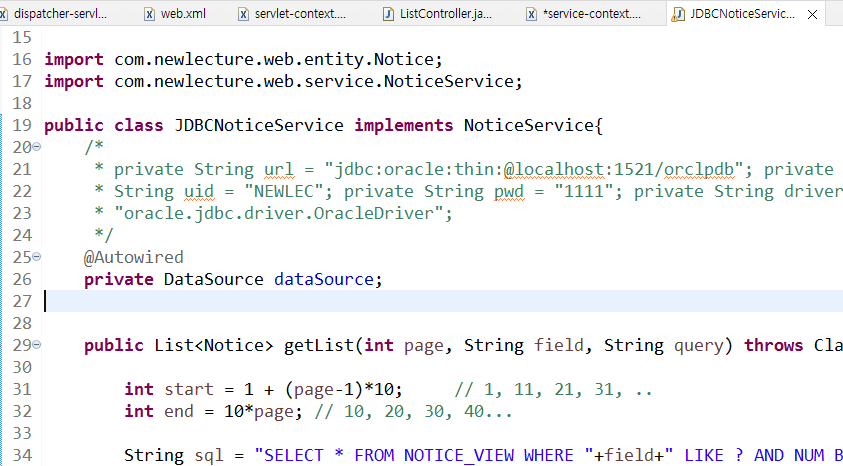Click the servlet-context XML file icon
The width and height of the screenshot is (843, 466).
tap(244, 15)
